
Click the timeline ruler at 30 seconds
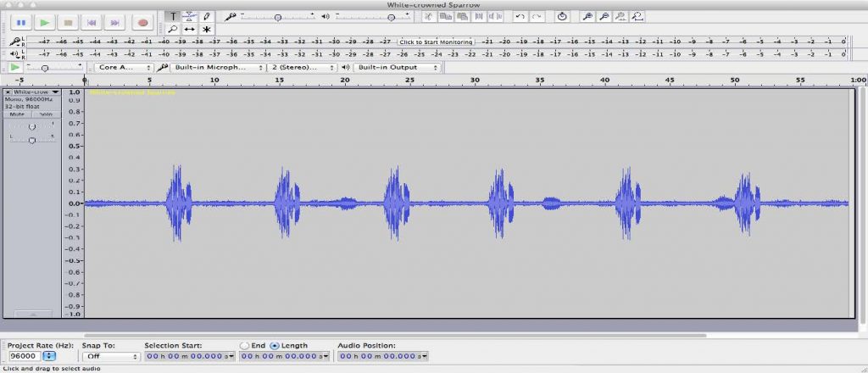click(x=475, y=81)
